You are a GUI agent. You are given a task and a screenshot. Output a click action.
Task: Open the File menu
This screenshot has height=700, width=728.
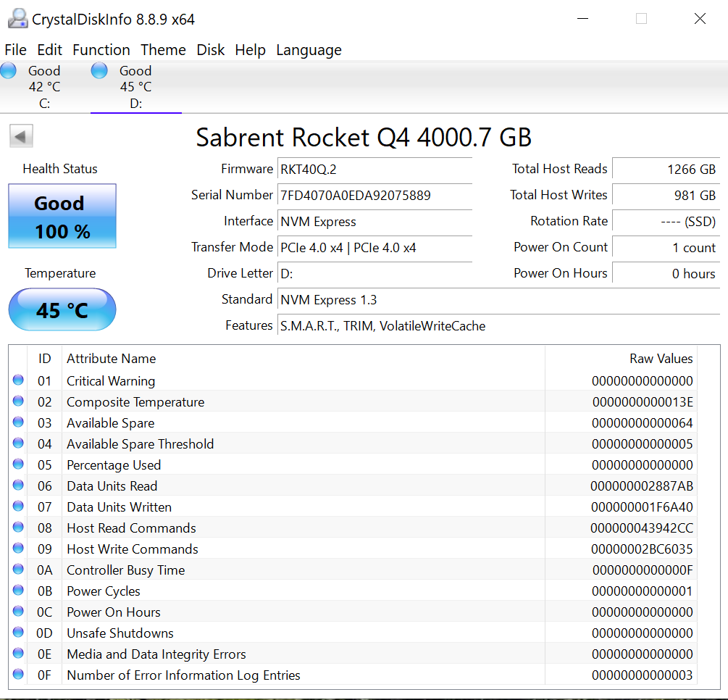pos(15,50)
